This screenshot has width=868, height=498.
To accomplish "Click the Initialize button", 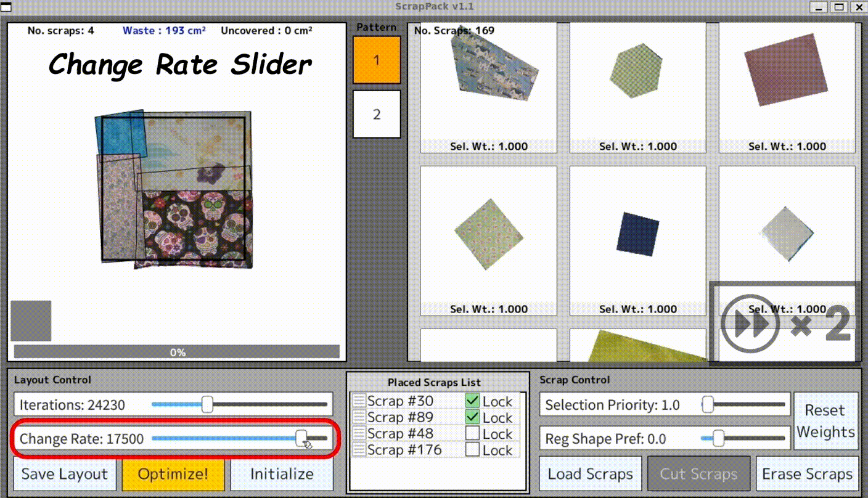I will tap(282, 474).
